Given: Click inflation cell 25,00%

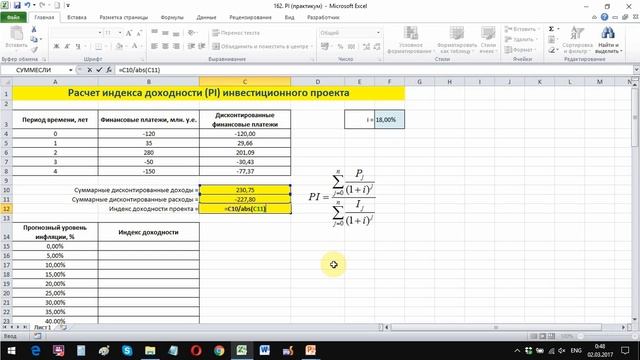Looking at the screenshot, I should 55,293.
